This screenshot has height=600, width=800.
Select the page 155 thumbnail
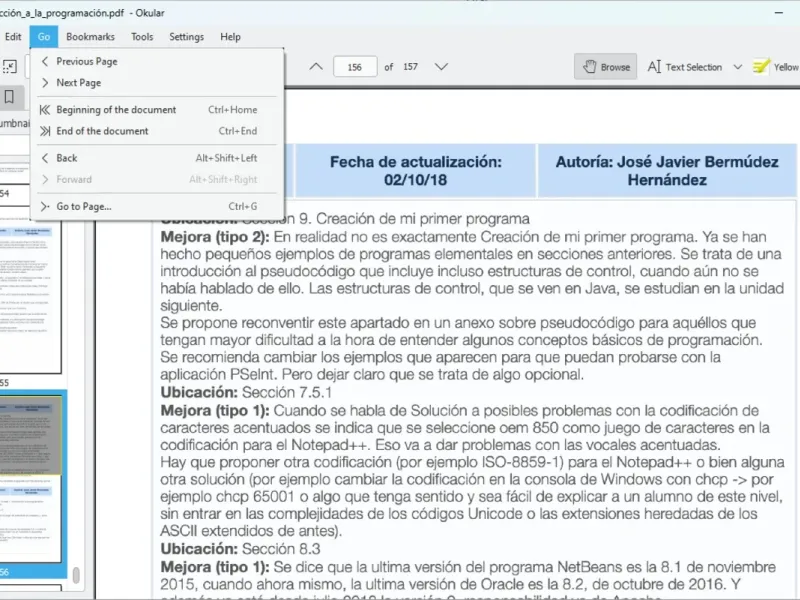tap(30, 296)
